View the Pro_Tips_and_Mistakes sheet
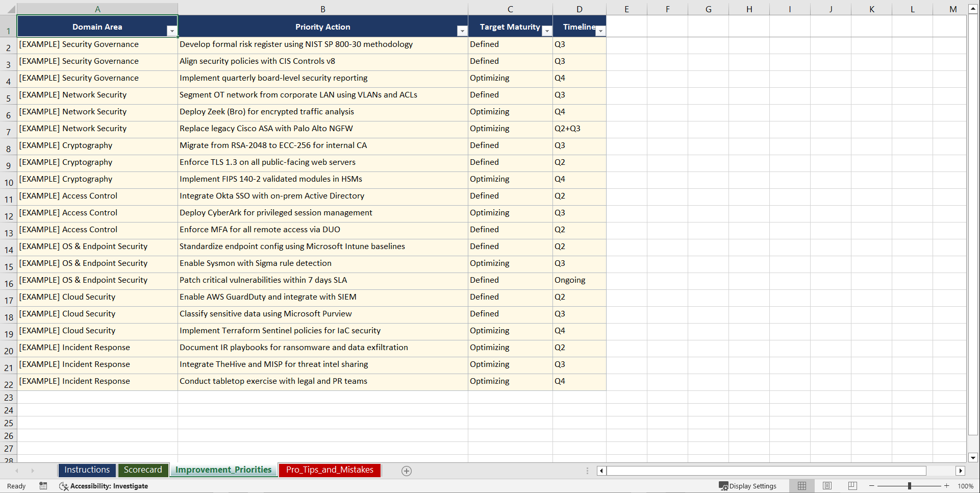Viewport: 980px width, 493px height. (329, 470)
